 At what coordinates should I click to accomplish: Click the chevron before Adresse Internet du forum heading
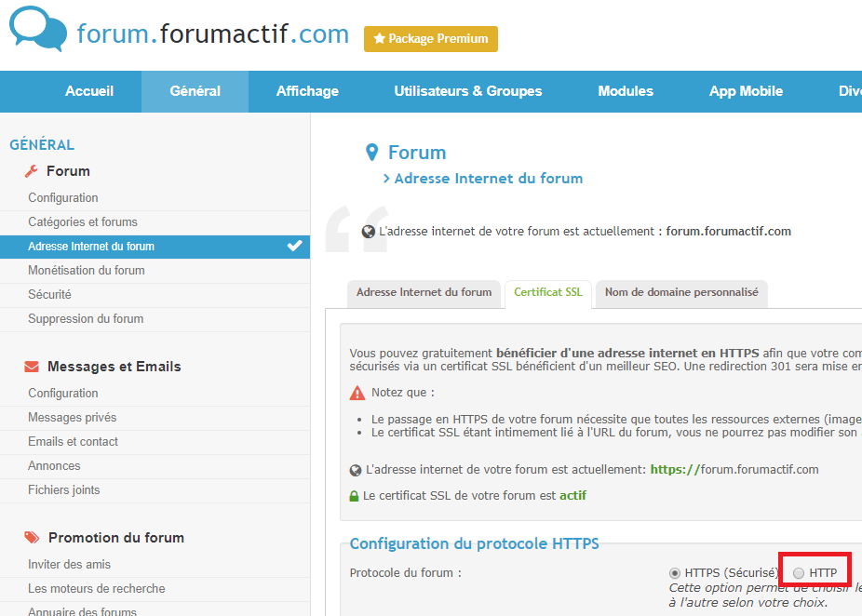pyautogui.click(x=386, y=178)
